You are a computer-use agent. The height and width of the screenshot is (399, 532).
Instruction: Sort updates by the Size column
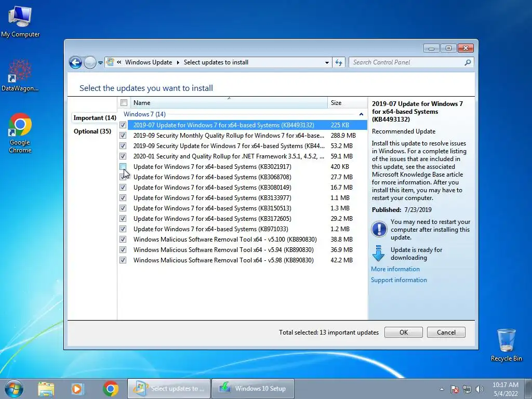click(x=347, y=103)
